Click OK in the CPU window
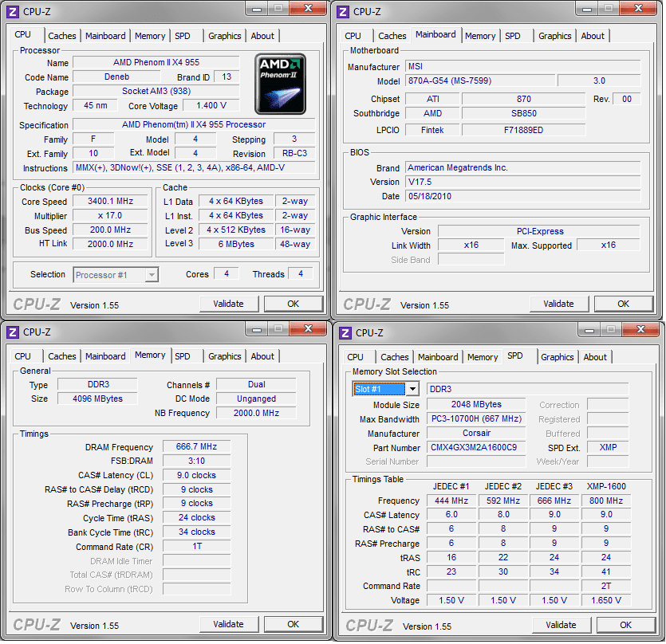Viewport: 666px width, 644px height. (x=293, y=304)
